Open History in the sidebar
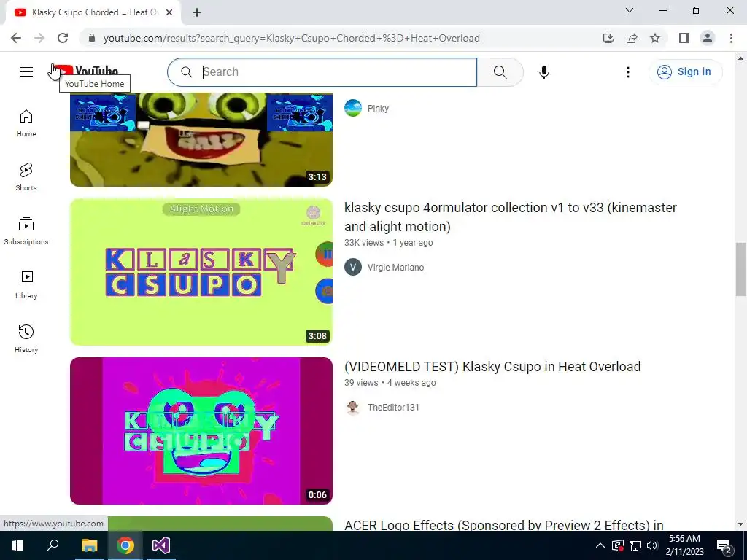This screenshot has width=747, height=560. [26, 338]
